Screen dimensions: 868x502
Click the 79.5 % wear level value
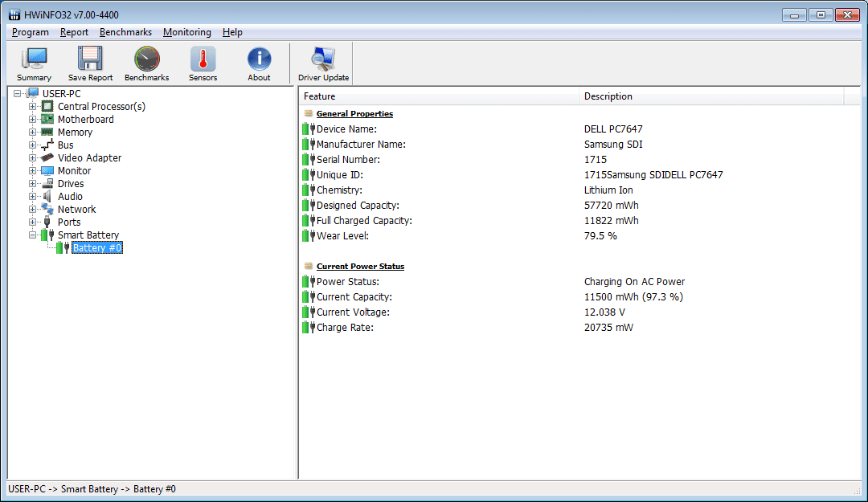[600, 236]
